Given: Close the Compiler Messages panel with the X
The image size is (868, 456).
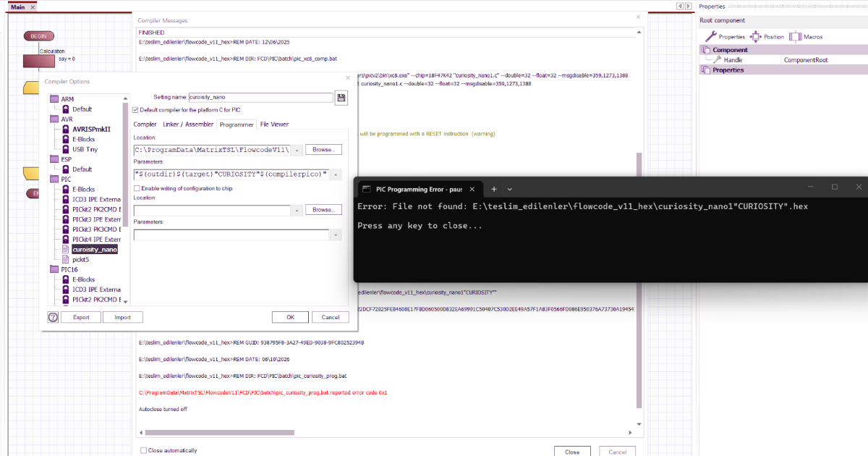Looking at the screenshot, I should click(637, 17).
